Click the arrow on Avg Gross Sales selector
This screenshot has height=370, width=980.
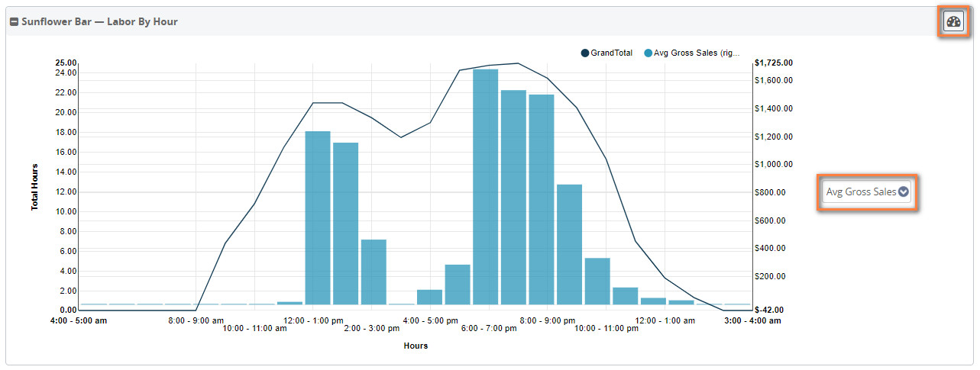(x=904, y=192)
